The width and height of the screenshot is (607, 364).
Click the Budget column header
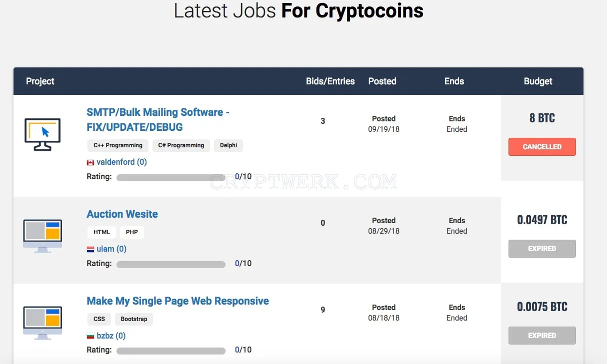point(538,81)
